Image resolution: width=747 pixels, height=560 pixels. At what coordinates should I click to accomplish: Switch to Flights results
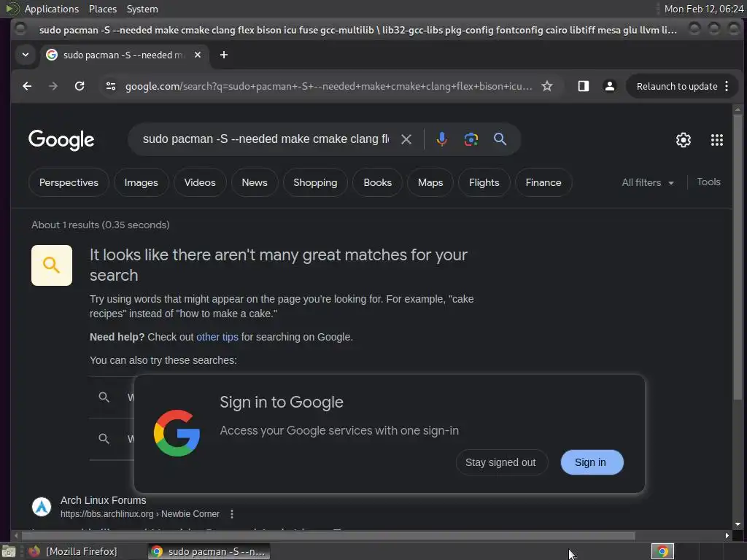point(484,182)
